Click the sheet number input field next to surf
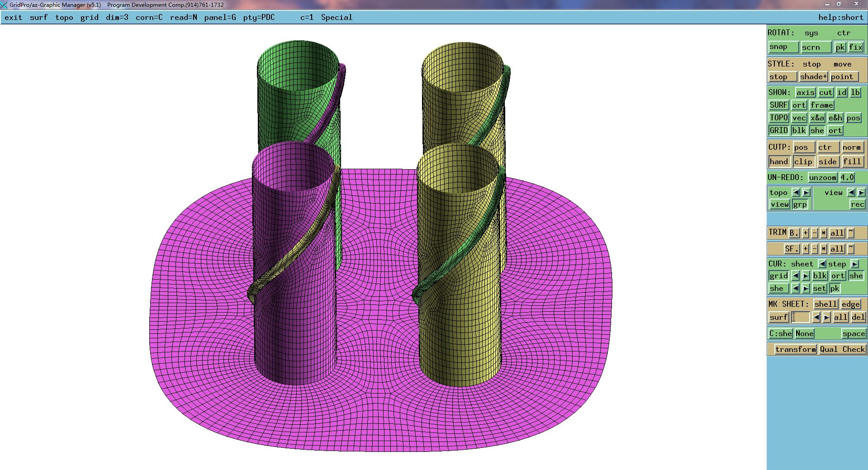The width and height of the screenshot is (868, 470). tap(801, 317)
